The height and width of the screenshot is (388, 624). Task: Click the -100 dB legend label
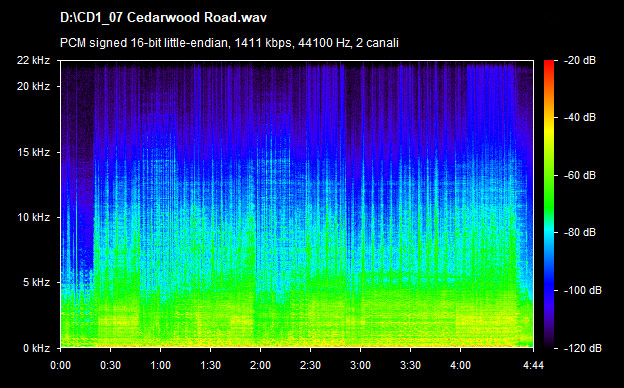pos(583,291)
